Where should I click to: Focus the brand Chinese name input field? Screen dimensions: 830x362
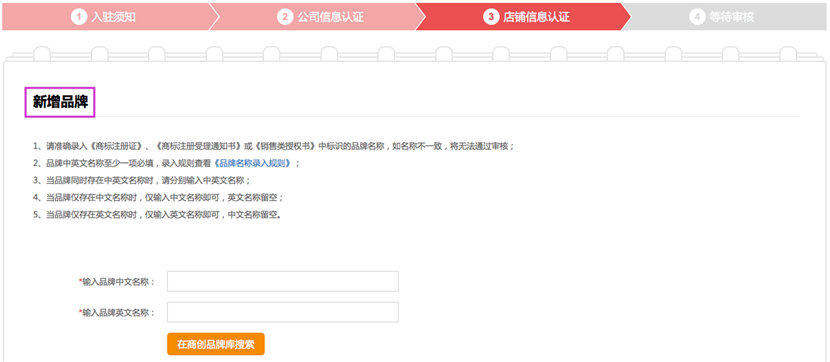[283, 282]
